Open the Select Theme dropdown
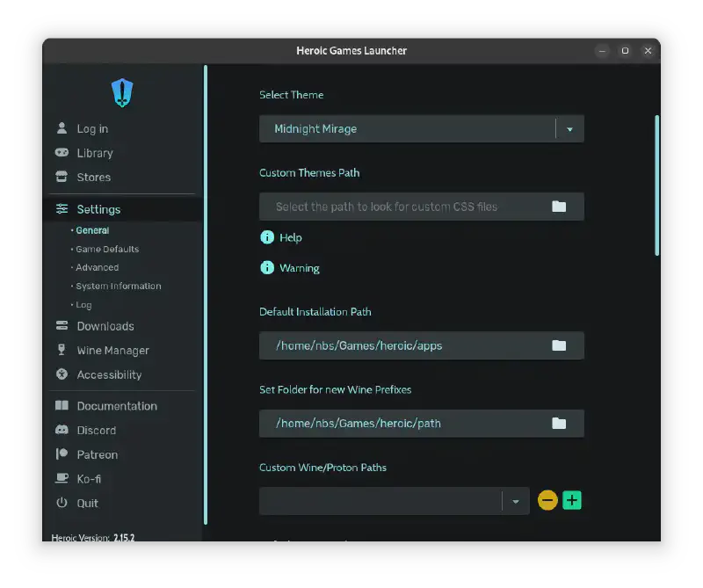This screenshot has width=703, height=588. point(569,129)
